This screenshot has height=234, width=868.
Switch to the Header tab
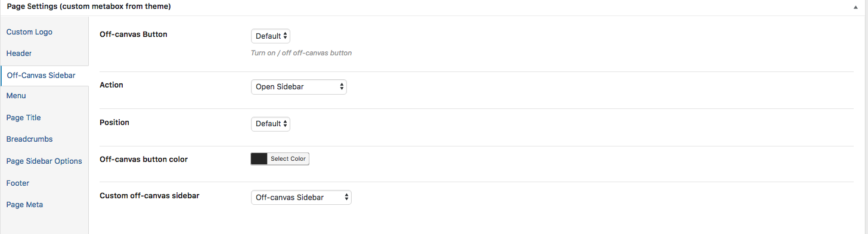coord(19,53)
